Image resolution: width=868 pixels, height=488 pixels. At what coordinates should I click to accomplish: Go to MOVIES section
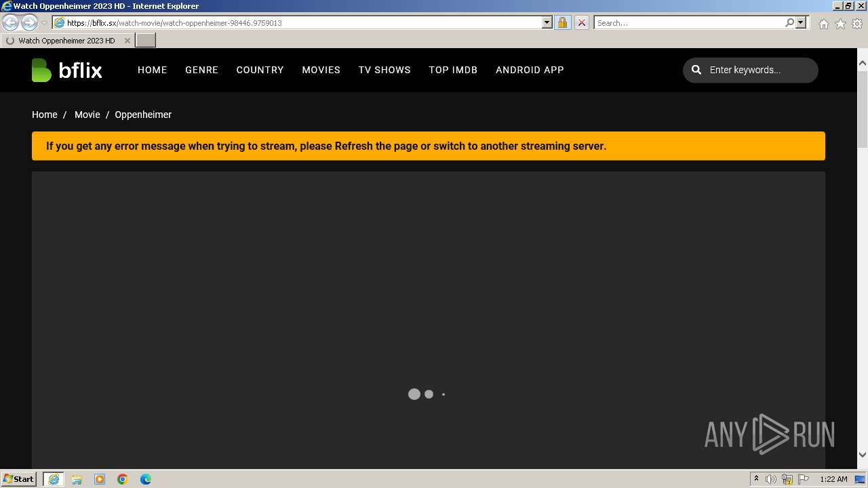coord(321,70)
